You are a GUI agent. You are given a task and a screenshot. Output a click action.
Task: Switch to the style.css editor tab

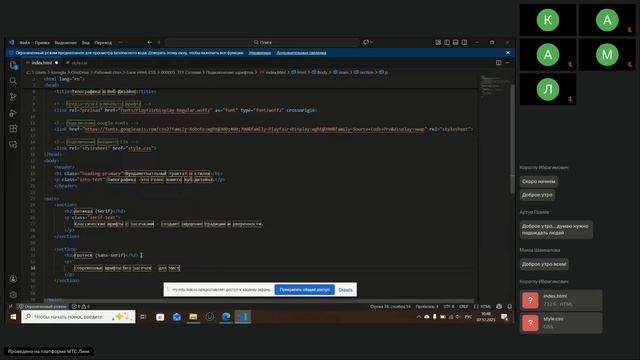[78, 63]
